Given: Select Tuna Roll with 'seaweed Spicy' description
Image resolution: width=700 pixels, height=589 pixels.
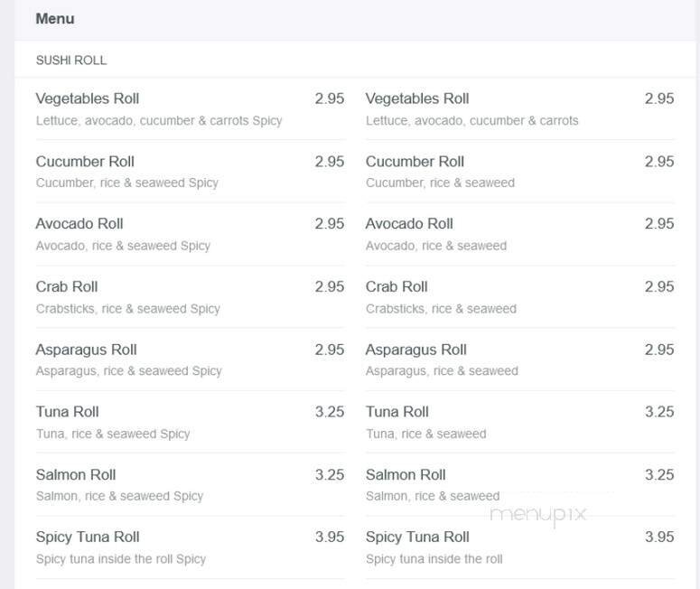Looking at the screenshot, I should coord(68,412).
